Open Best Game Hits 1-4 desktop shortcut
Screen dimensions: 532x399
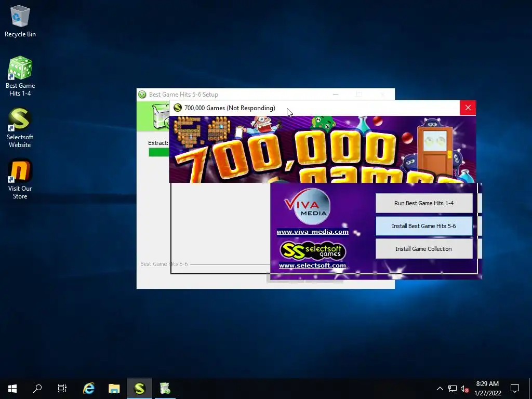(x=20, y=76)
